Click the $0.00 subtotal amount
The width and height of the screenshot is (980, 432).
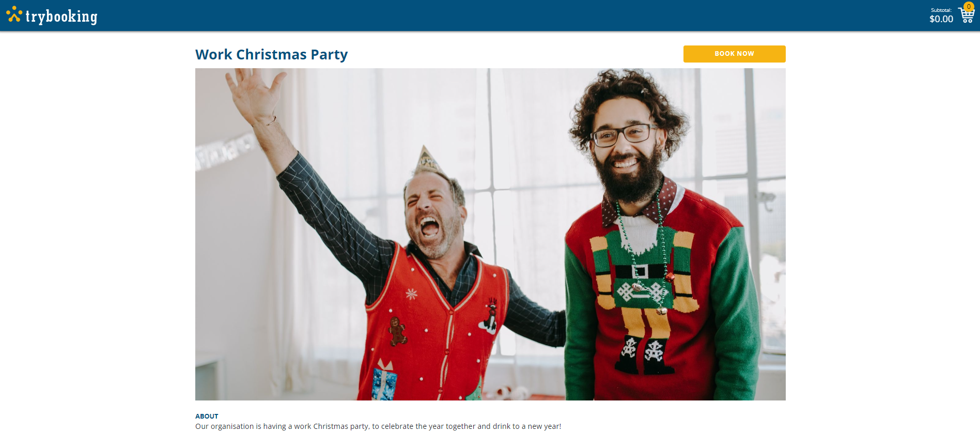click(x=941, y=19)
